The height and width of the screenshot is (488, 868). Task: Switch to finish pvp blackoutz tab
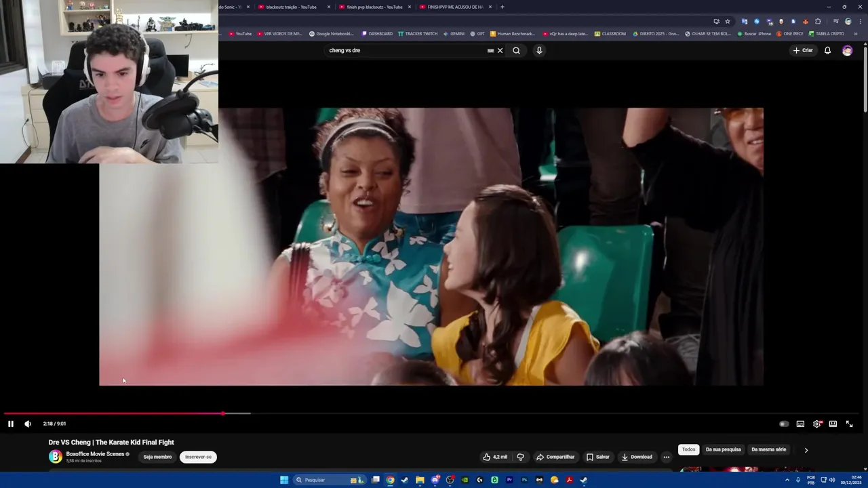pos(374,7)
